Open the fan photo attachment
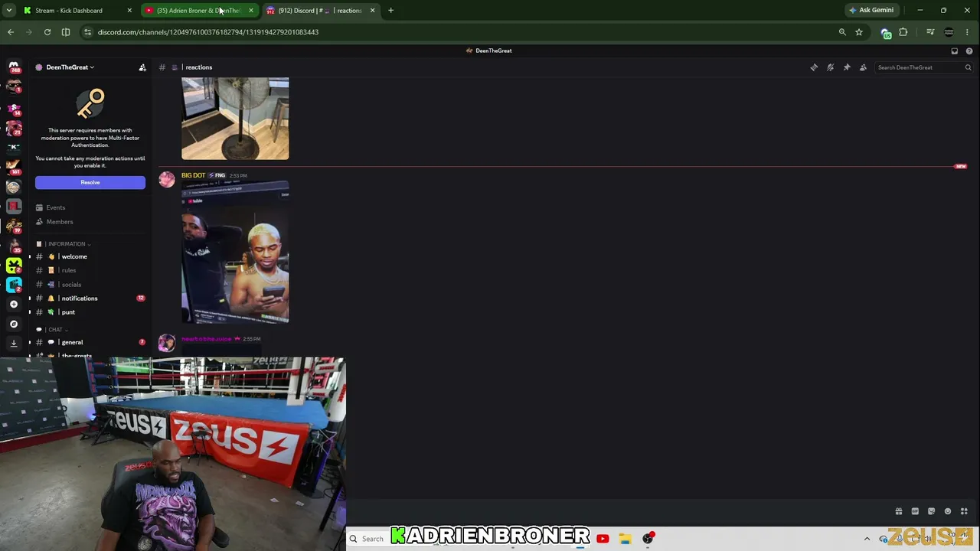The height and width of the screenshot is (551, 980). tap(235, 119)
